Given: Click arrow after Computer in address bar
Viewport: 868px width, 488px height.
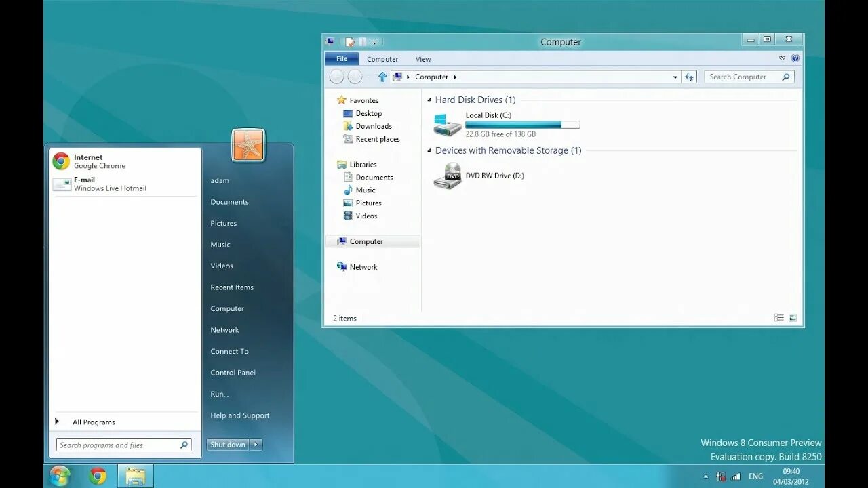Looking at the screenshot, I should [455, 77].
